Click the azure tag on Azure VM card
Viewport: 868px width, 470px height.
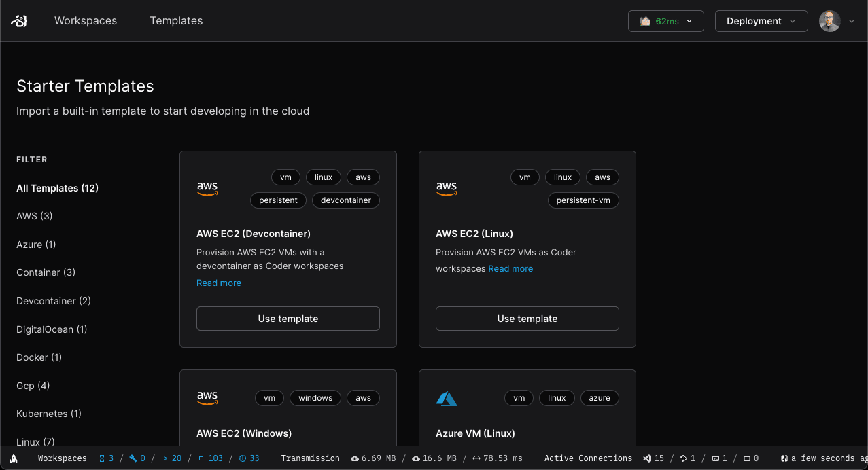pyautogui.click(x=600, y=398)
